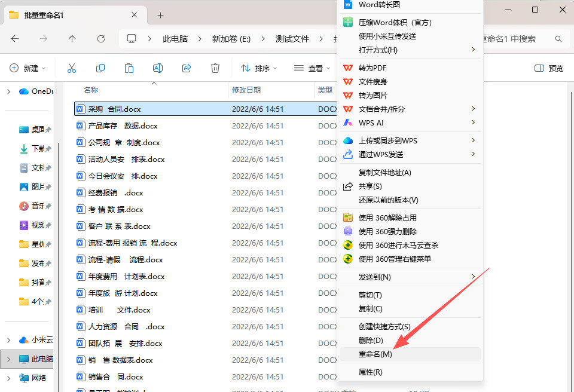Select the OneDrive cloud icon in sidebar
The image size is (574, 392).
point(24,91)
